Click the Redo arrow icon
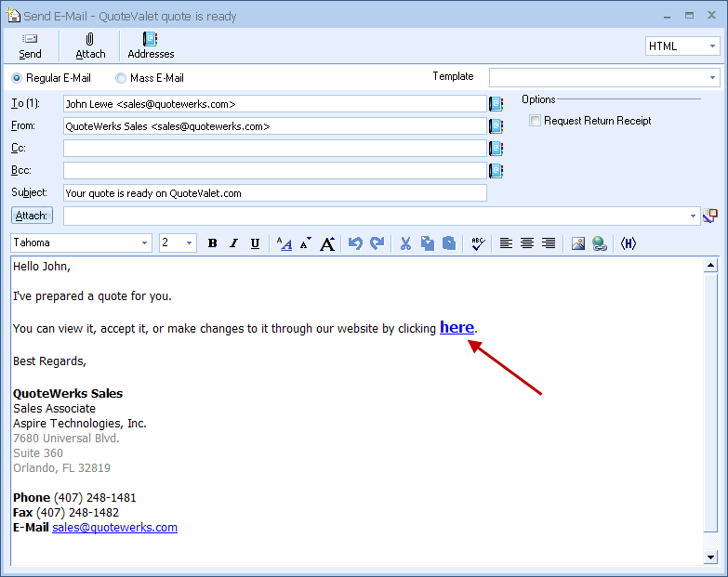The width and height of the screenshot is (728, 577). coord(377,243)
